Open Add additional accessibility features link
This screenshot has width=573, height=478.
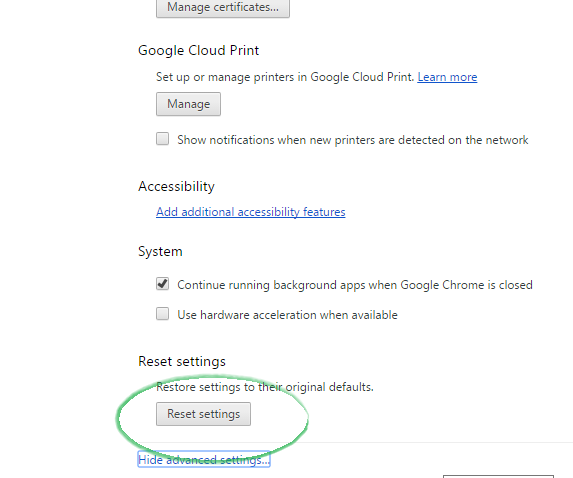point(251,212)
